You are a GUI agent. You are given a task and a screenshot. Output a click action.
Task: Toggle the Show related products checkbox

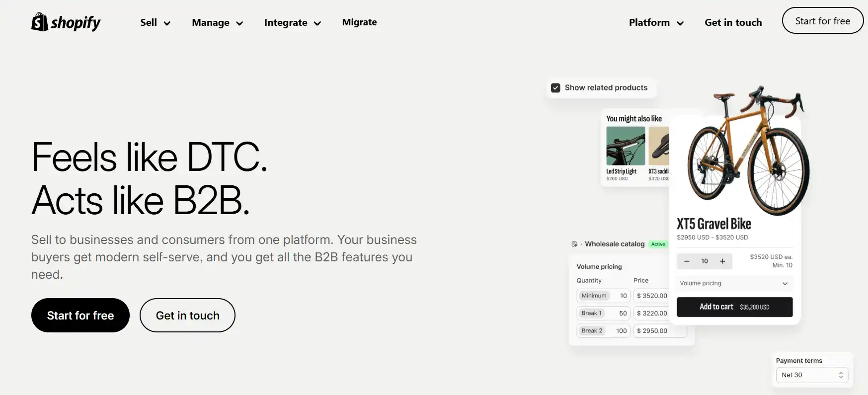[555, 88]
